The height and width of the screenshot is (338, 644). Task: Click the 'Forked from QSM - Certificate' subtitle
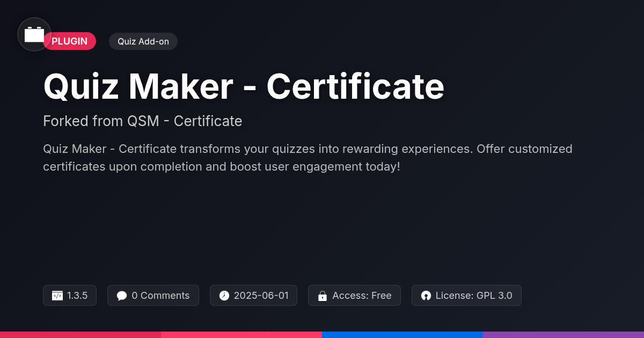(143, 121)
